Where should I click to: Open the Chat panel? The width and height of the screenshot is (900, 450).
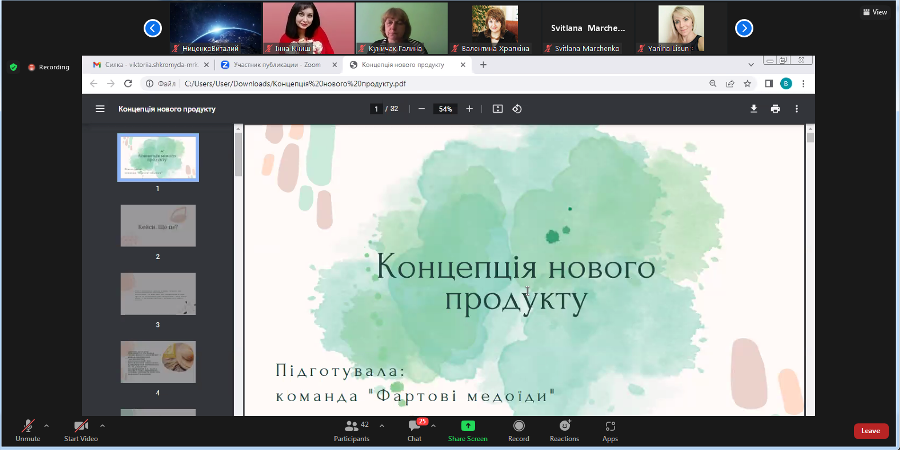pyautogui.click(x=414, y=428)
